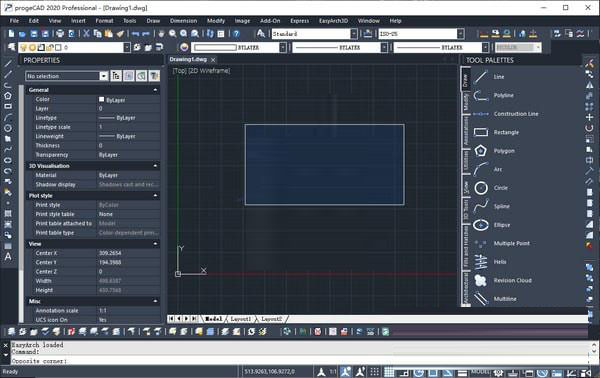Screen dimensions: 600x378
Task: Click the [Top] [2D Wireframe] view label
Action: 201,70
